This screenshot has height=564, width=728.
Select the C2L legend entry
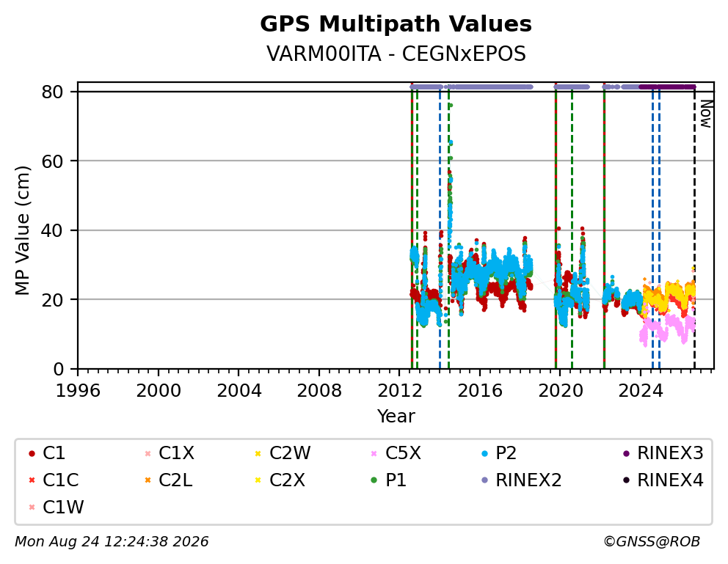pos(168,480)
